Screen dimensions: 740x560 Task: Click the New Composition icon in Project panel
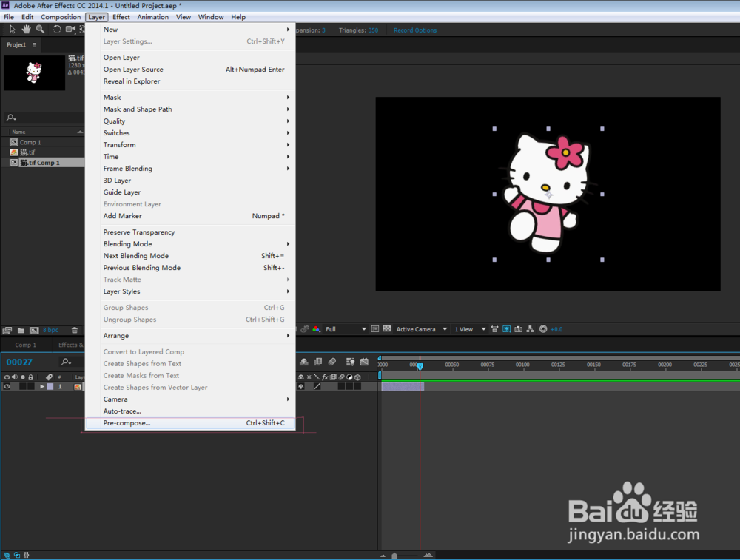pos(34,330)
